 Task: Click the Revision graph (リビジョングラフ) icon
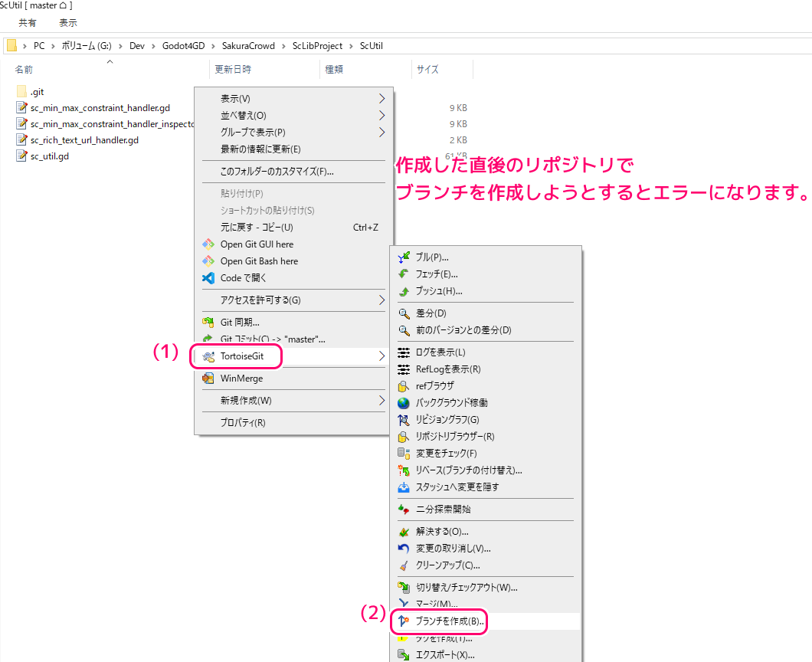click(404, 420)
